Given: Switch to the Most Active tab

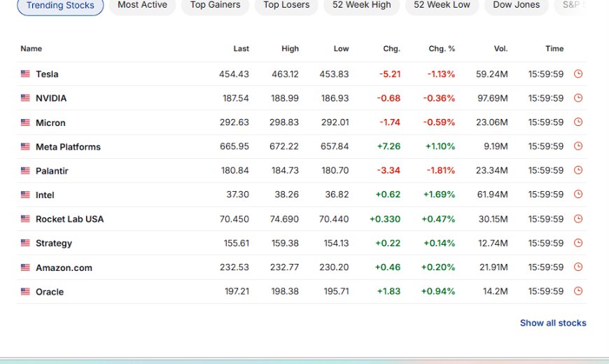Looking at the screenshot, I should click(143, 5).
